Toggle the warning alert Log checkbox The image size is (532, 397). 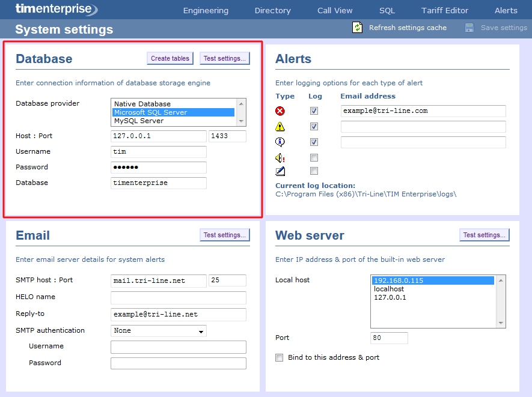pyautogui.click(x=314, y=127)
